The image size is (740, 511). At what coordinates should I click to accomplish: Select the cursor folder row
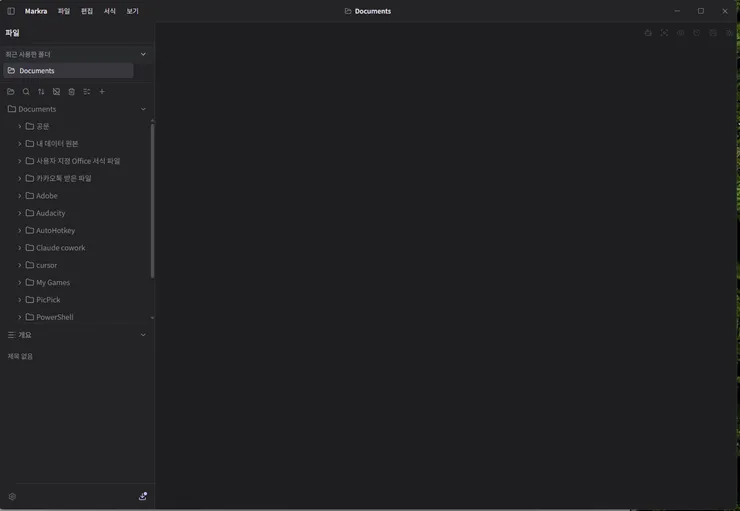click(76, 265)
